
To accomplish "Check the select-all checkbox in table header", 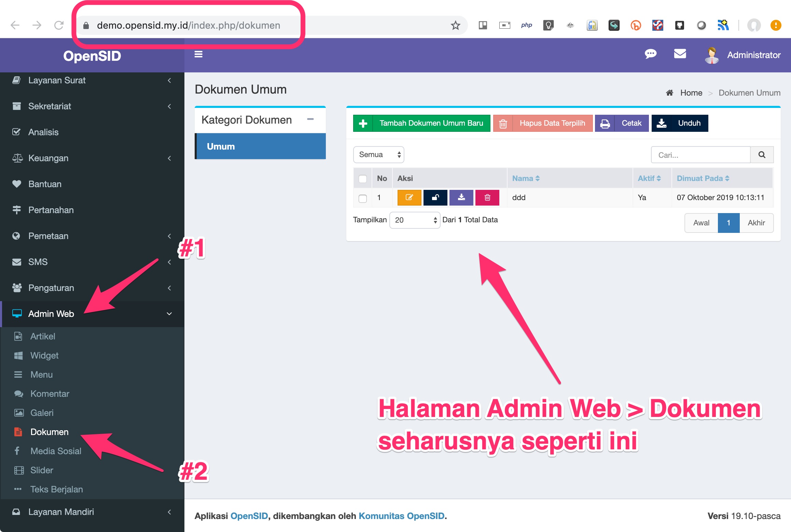I will point(362,178).
